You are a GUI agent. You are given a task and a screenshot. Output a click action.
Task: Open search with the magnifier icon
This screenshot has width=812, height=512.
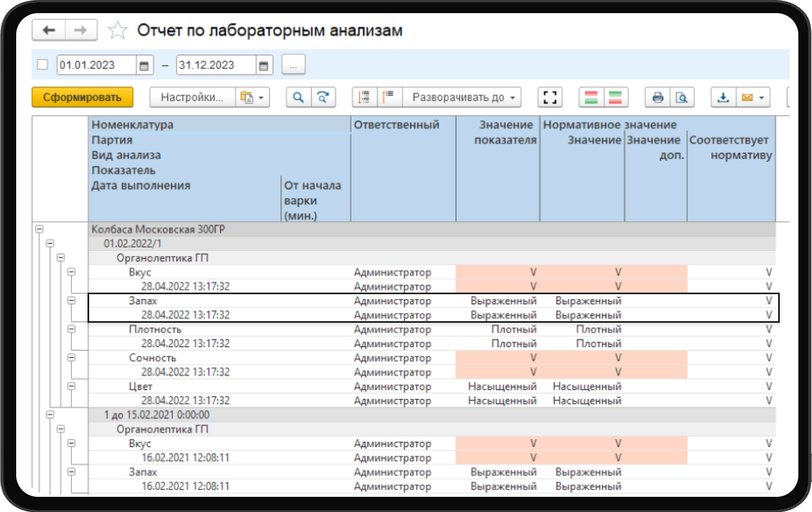(x=298, y=97)
